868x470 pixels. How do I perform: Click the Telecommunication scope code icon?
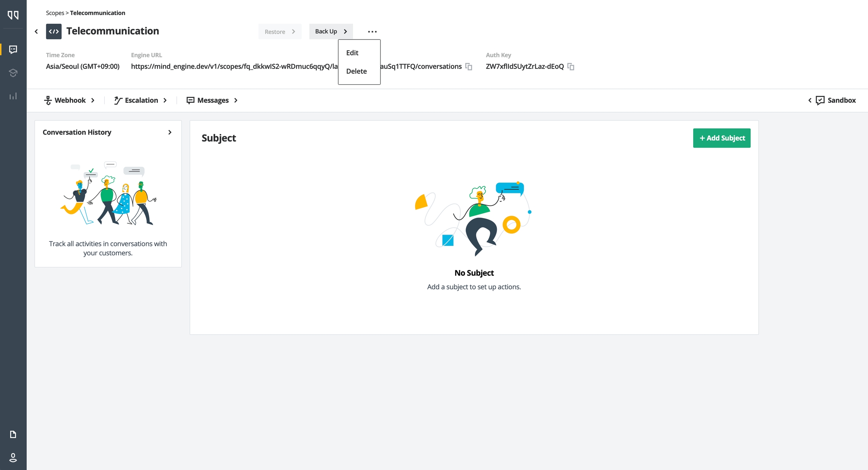pyautogui.click(x=54, y=31)
